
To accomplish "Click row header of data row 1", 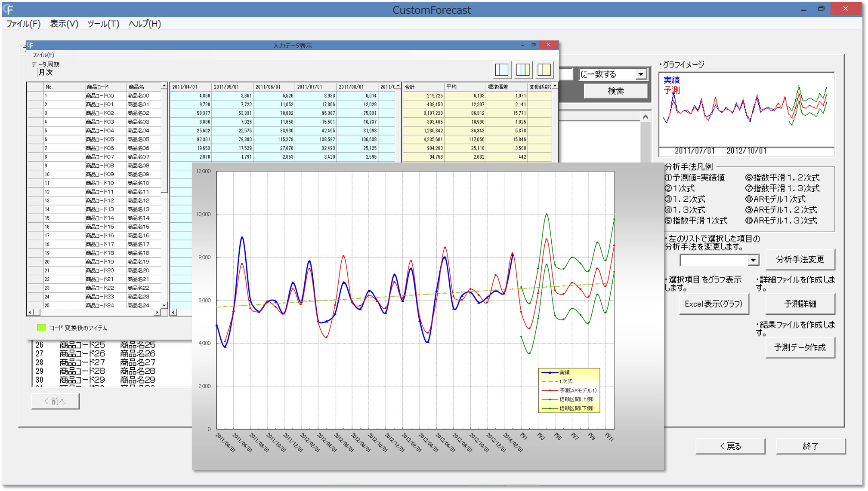I will click(x=35, y=95).
